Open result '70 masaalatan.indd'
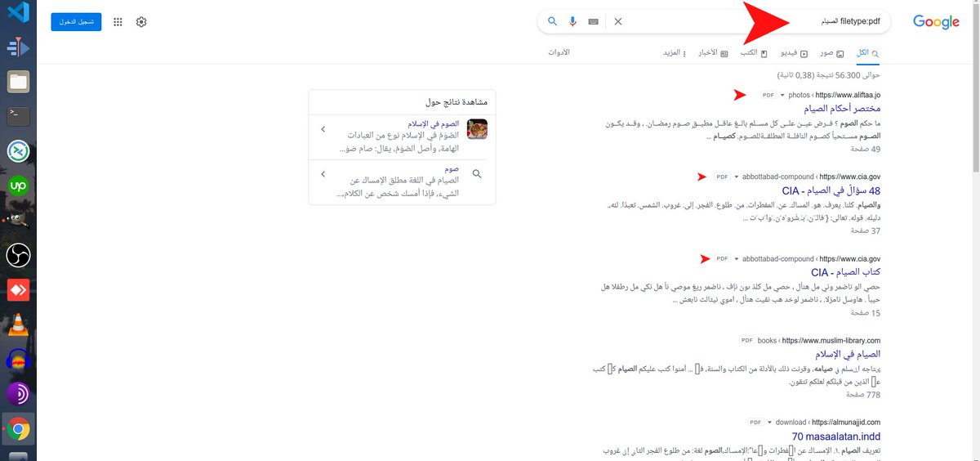This screenshot has height=461, width=980. click(835, 436)
